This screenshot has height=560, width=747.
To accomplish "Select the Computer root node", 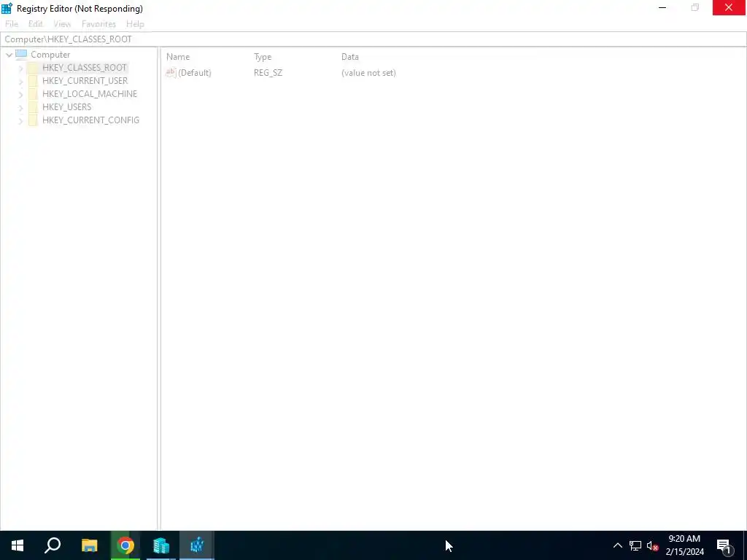I will point(50,54).
